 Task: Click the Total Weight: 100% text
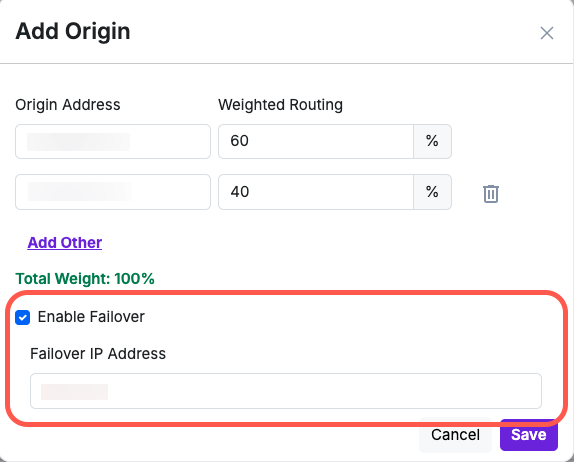85,279
